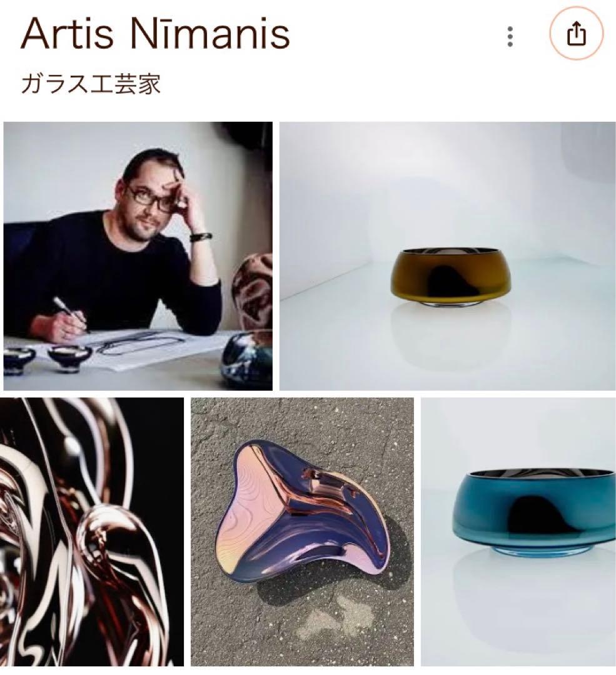This screenshot has height=675, width=616.
Task: Open the teal blue glass bowl image
Action: [x=518, y=532]
